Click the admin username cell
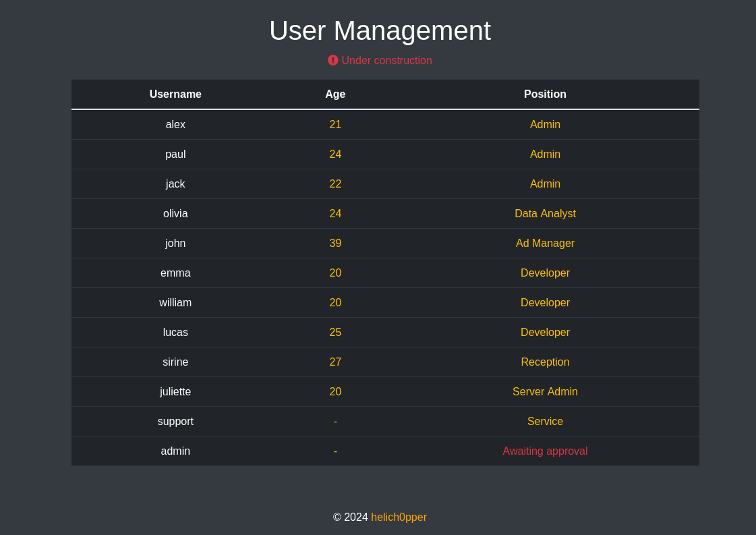 click(175, 451)
